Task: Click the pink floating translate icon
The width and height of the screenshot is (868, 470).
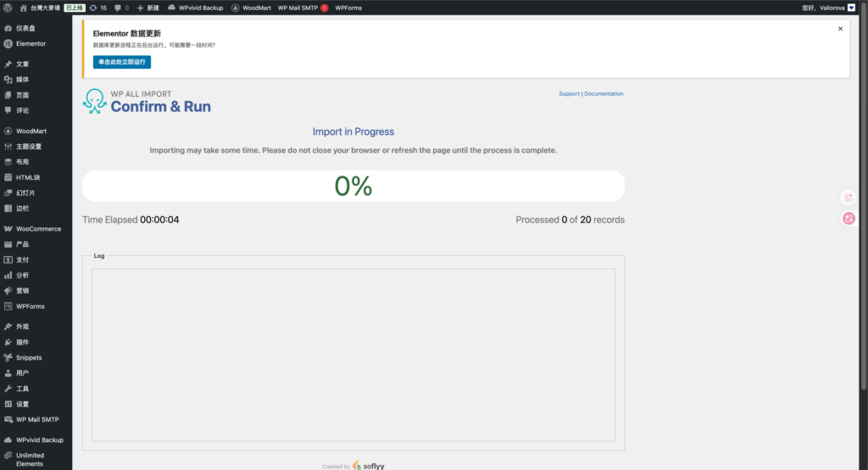Action: 849,219
